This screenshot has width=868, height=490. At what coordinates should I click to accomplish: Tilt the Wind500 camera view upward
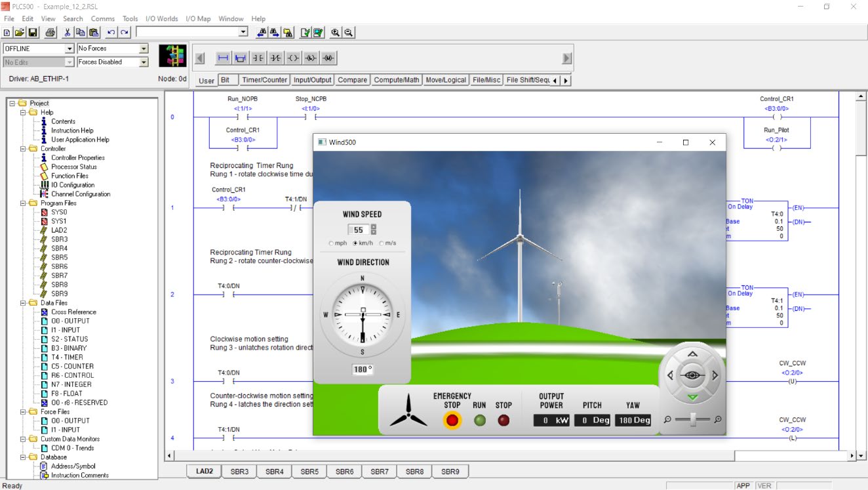[x=693, y=355]
